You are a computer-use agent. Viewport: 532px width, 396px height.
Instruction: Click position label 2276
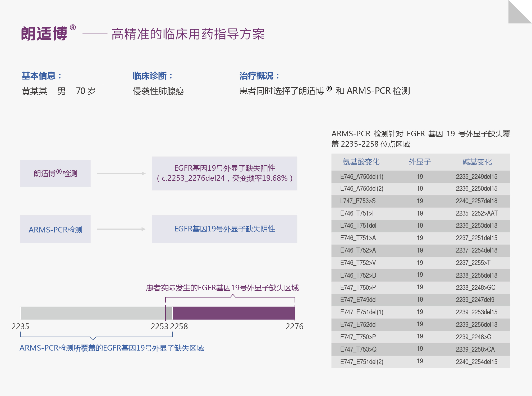295,327
